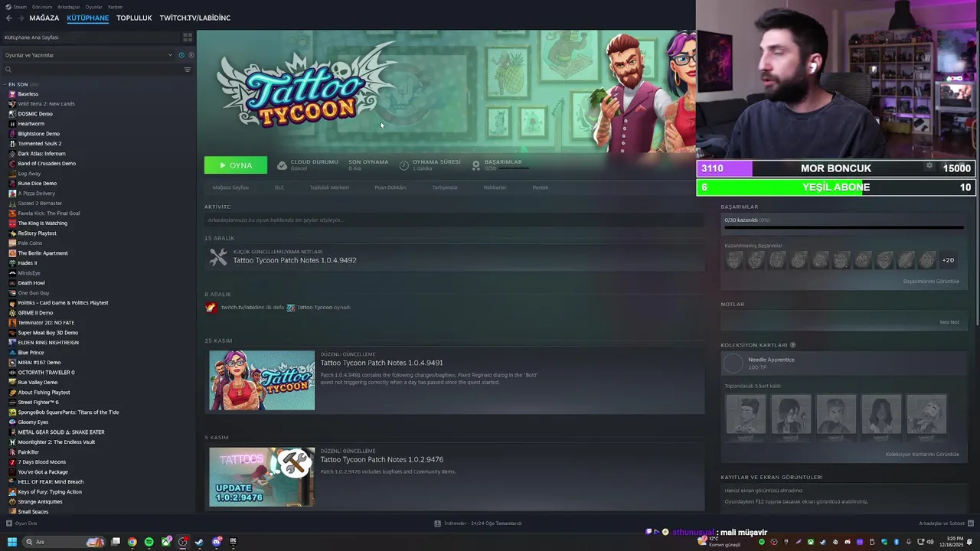Click Kütüphane Ana Sayfası button
Screen dimensions: 980x551
(90, 37)
